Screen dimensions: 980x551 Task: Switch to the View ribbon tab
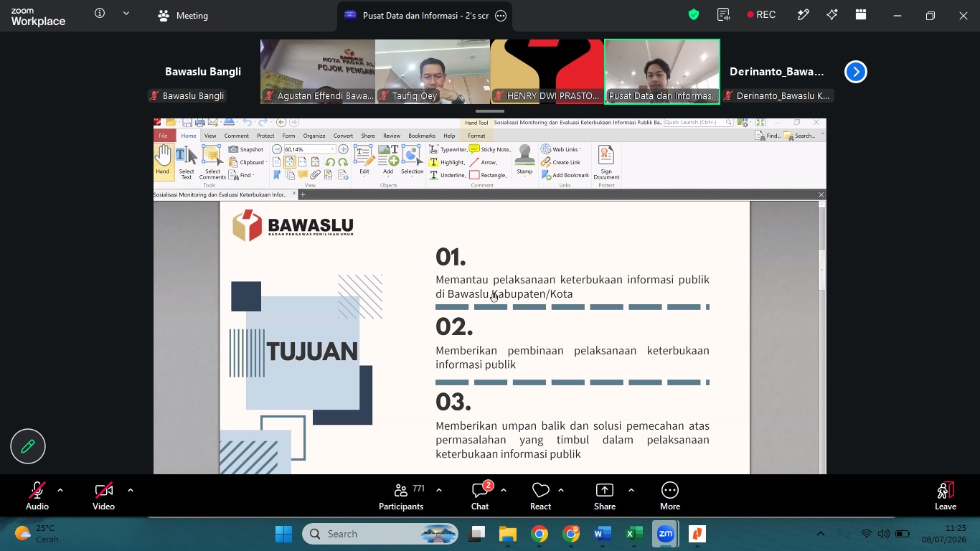tap(210, 136)
